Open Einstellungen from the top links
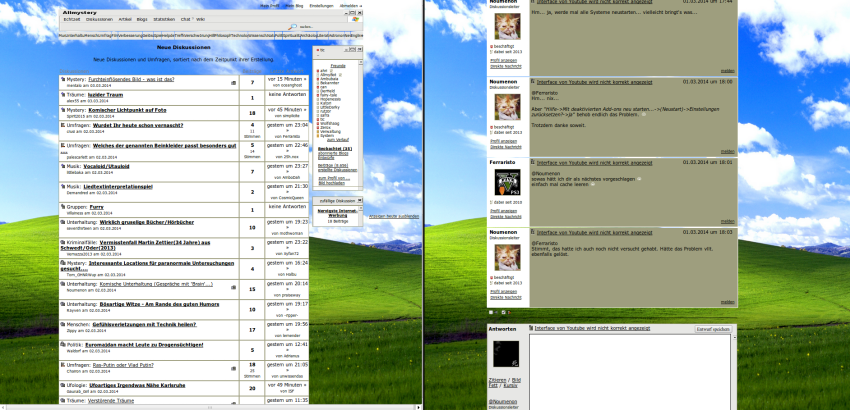This screenshot has width=850, height=410. [x=321, y=5]
